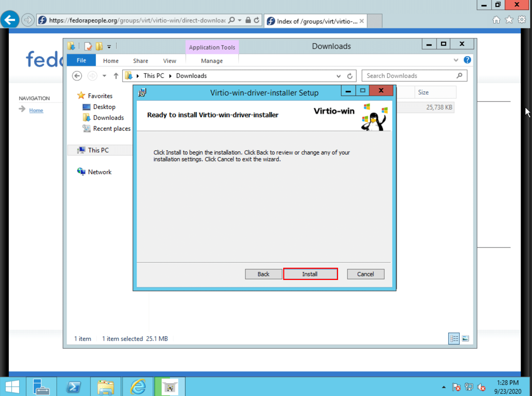Click the muted volume tray icon
This screenshot has width=532, height=396.
pos(481,387)
